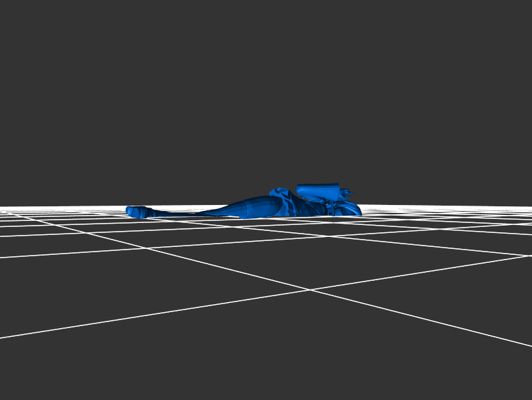
Task: Select the cylinder on top of the model
Action: coord(318,192)
